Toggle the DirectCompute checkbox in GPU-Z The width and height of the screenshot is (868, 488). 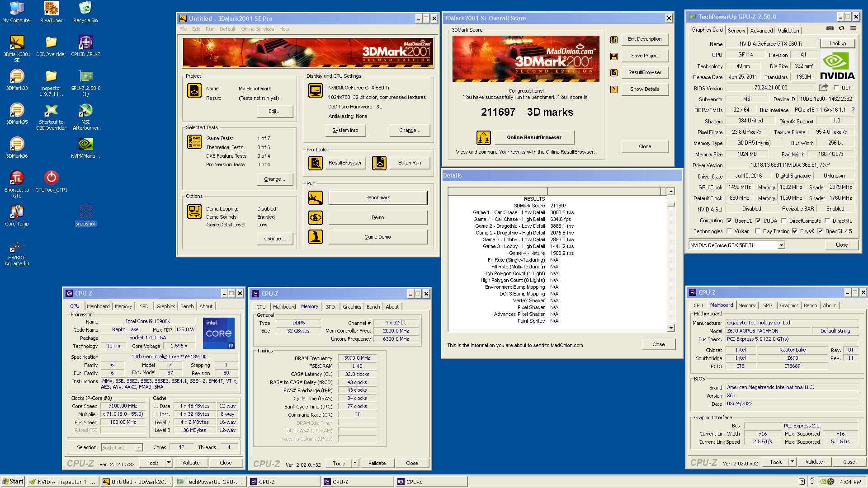(x=784, y=221)
